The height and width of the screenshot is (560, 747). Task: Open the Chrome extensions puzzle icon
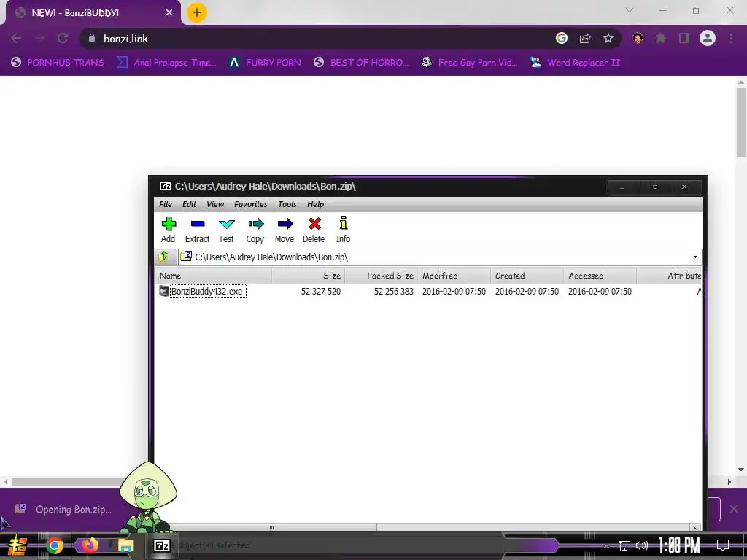coord(661,38)
